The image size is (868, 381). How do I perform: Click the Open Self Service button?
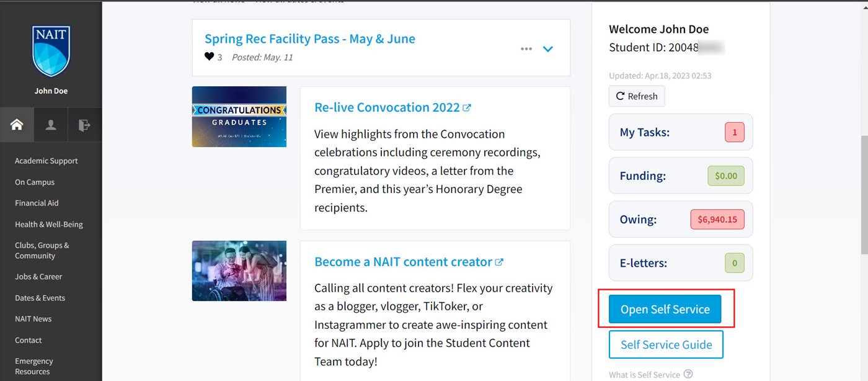click(665, 308)
